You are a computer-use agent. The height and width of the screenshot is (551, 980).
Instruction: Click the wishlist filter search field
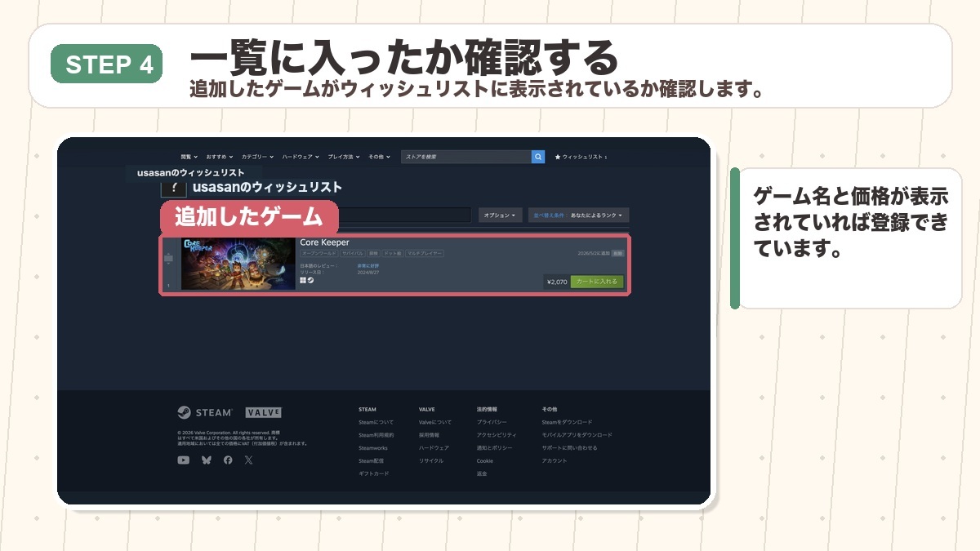404,216
